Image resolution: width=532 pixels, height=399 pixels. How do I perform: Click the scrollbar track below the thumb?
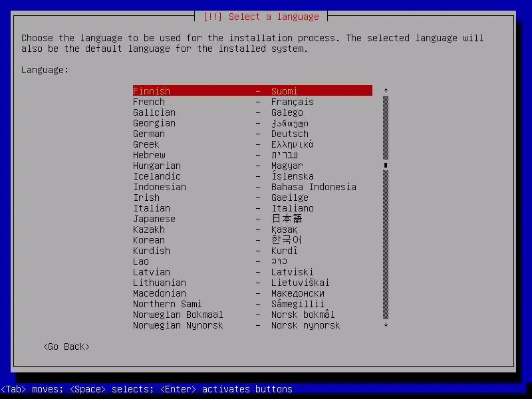[386, 245]
